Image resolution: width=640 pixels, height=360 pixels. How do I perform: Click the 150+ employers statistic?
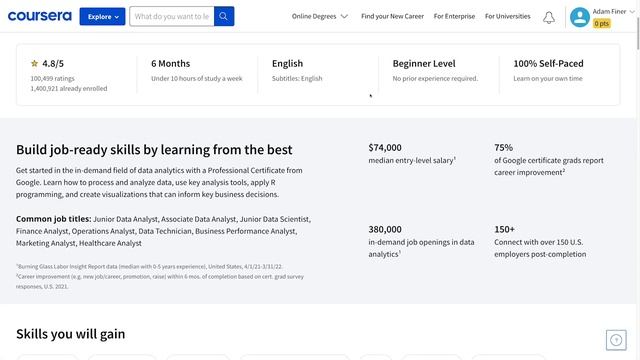[504, 229]
